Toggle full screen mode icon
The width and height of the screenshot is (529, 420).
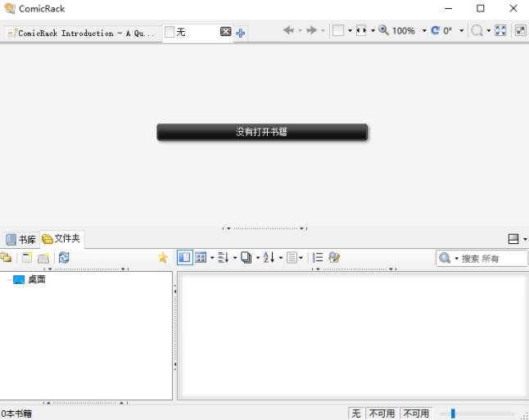[x=500, y=30]
